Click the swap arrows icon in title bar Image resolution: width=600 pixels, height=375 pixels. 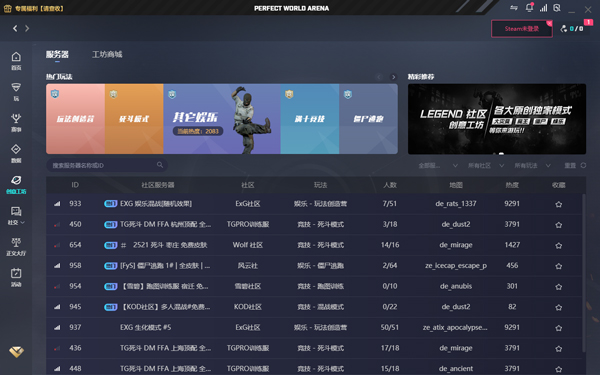click(514, 8)
